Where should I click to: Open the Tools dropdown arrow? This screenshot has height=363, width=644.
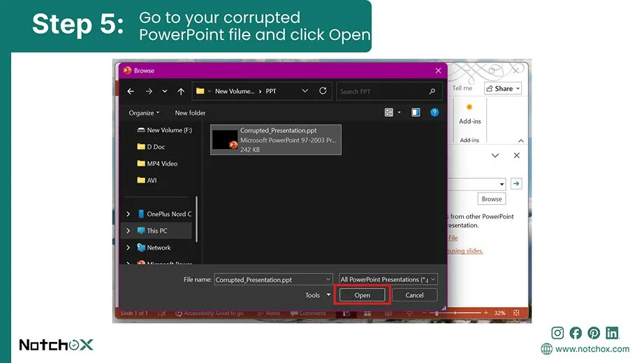click(x=328, y=294)
